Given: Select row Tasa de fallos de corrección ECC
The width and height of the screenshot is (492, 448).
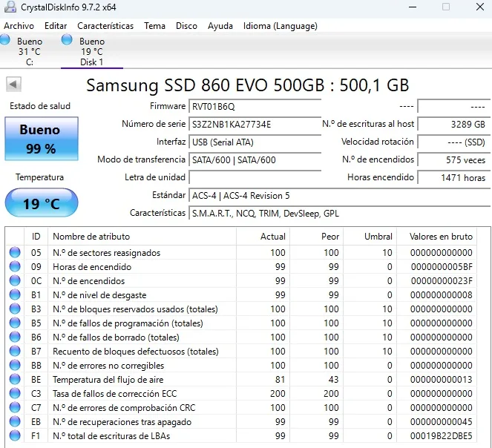Looking at the screenshot, I should (241, 394).
